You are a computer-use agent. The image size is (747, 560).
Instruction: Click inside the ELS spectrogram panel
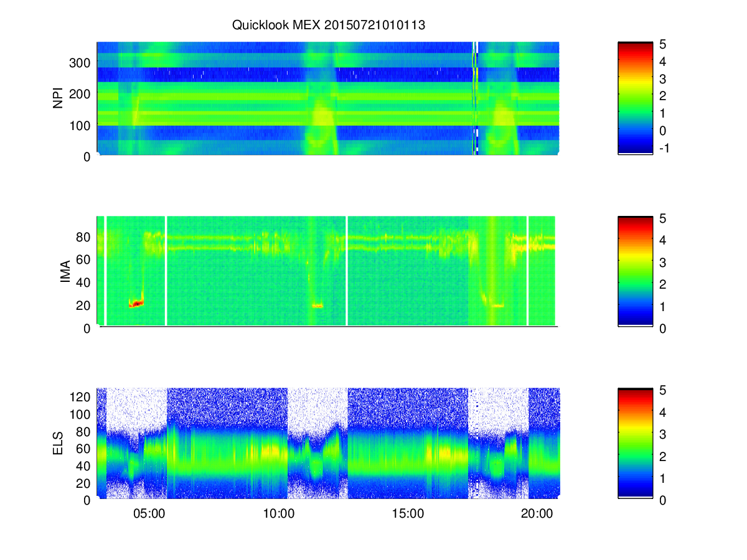pyautogui.click(x=328, y=444)
